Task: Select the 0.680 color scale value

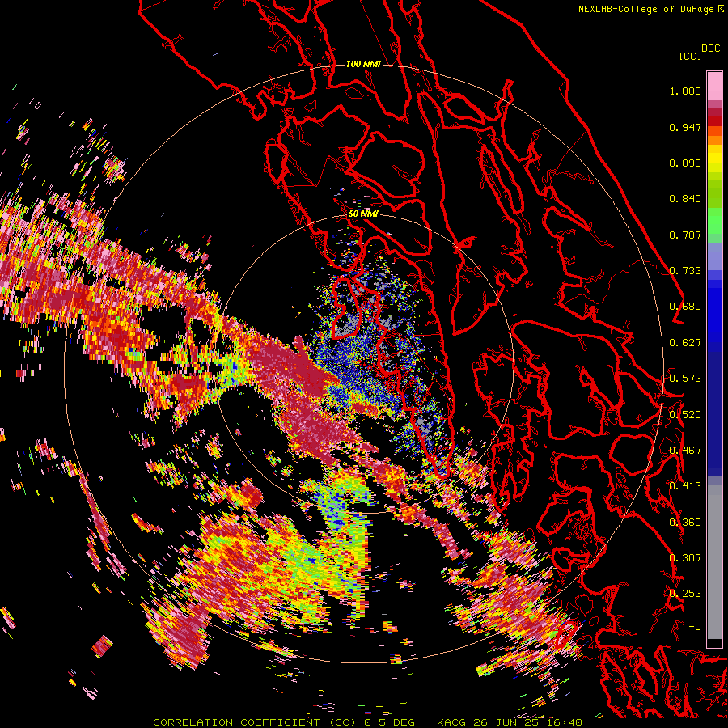Action: coord(685,307)
